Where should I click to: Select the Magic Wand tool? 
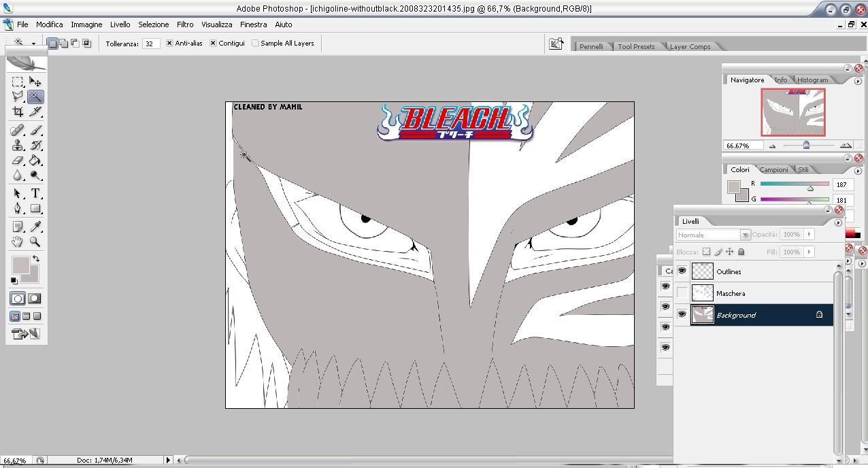click(35, 97)
